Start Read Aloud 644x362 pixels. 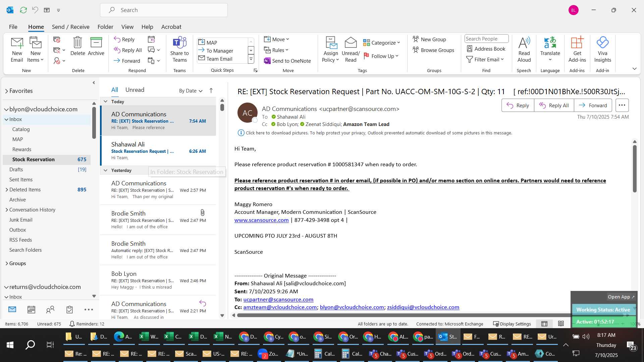524,50
